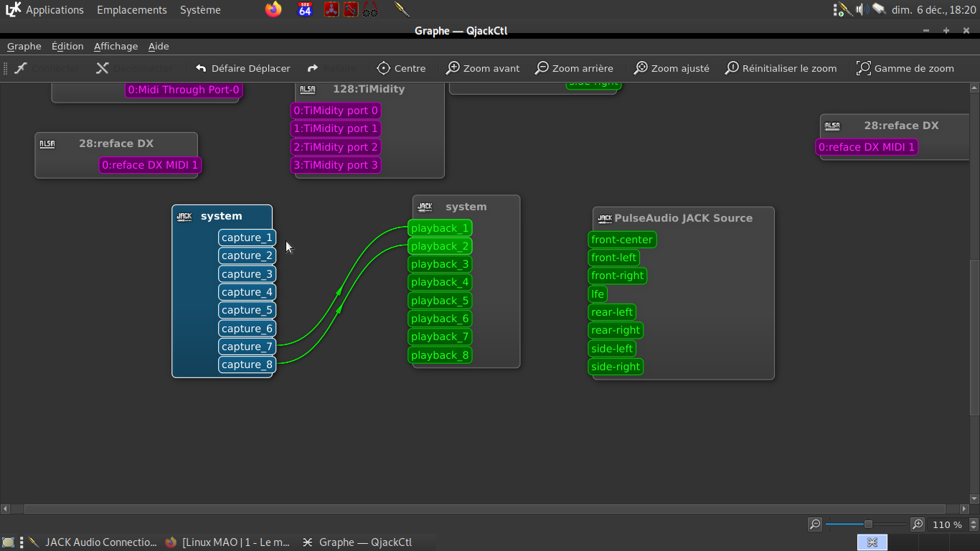Open the Graphe menu

[x=24, y=46]
